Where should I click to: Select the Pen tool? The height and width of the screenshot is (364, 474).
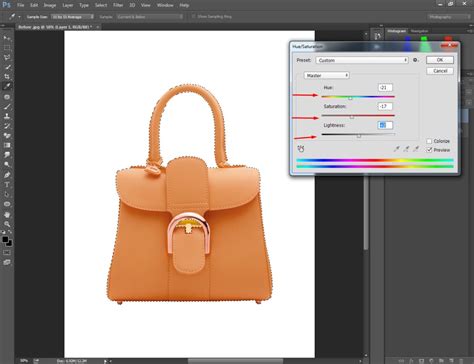[7, 175]
